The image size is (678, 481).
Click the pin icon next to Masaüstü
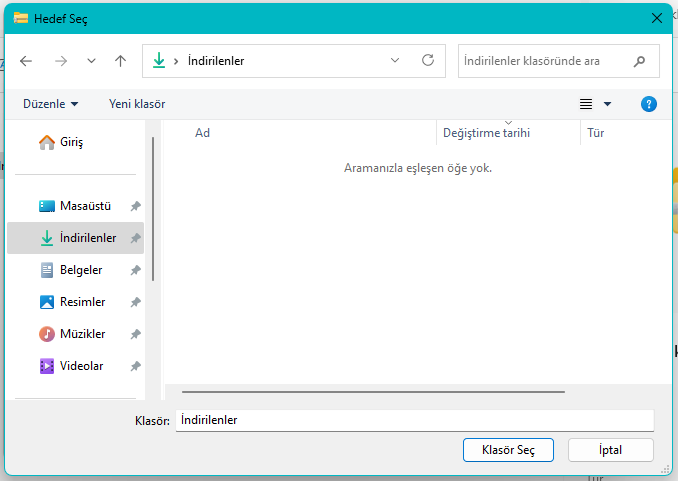pyautogui.click(x=136, y=206)
